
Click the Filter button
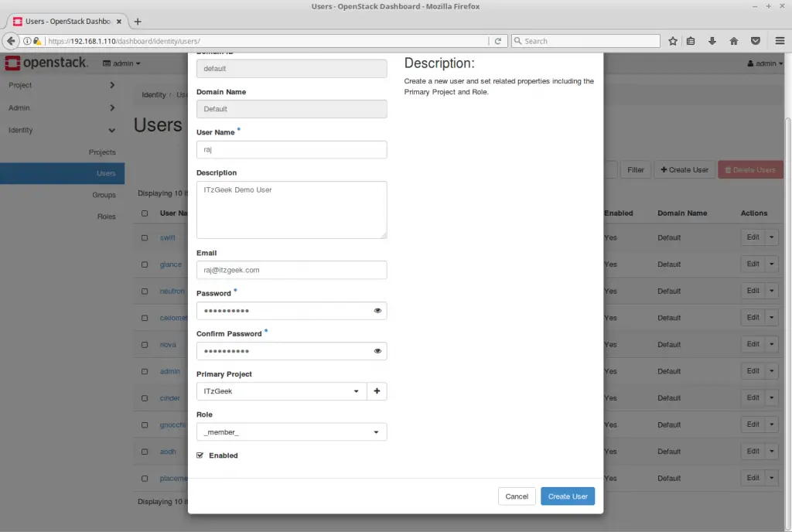click(x=636, y=169)
